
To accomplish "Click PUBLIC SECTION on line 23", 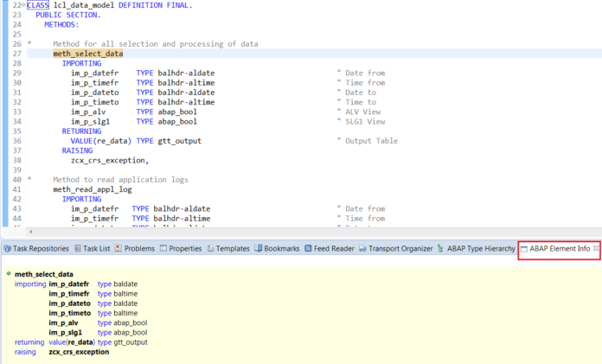I will click(x=68, y=15).
